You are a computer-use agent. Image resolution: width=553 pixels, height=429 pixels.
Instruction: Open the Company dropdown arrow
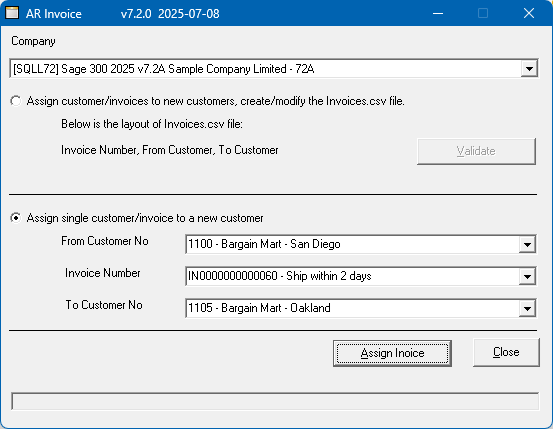529,68
